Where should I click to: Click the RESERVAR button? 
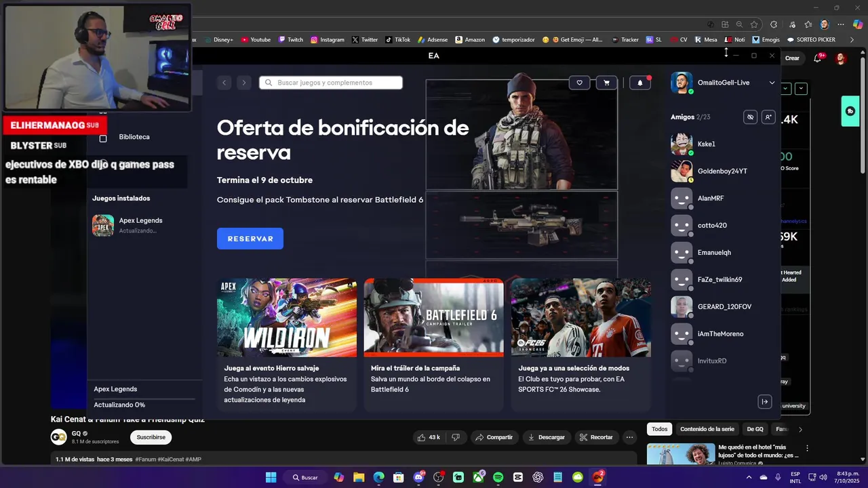pyautogui.click(x=250, y=239)
